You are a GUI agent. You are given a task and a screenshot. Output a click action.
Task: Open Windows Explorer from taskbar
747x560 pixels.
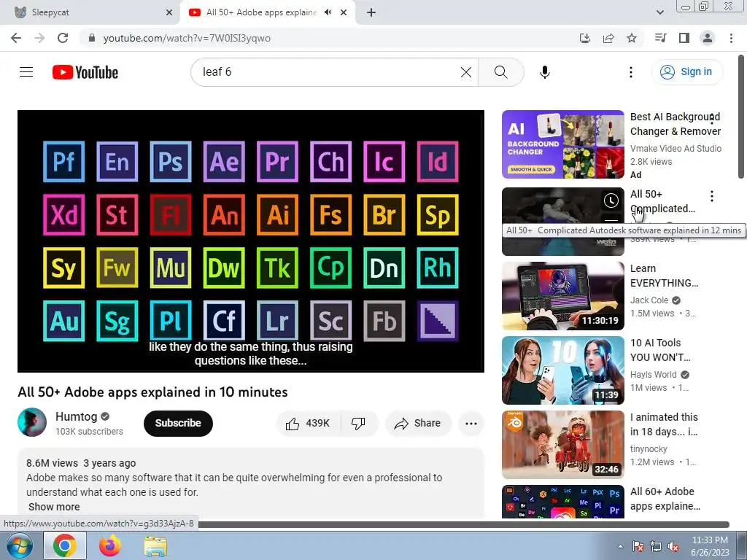click(x=155, y=547)
